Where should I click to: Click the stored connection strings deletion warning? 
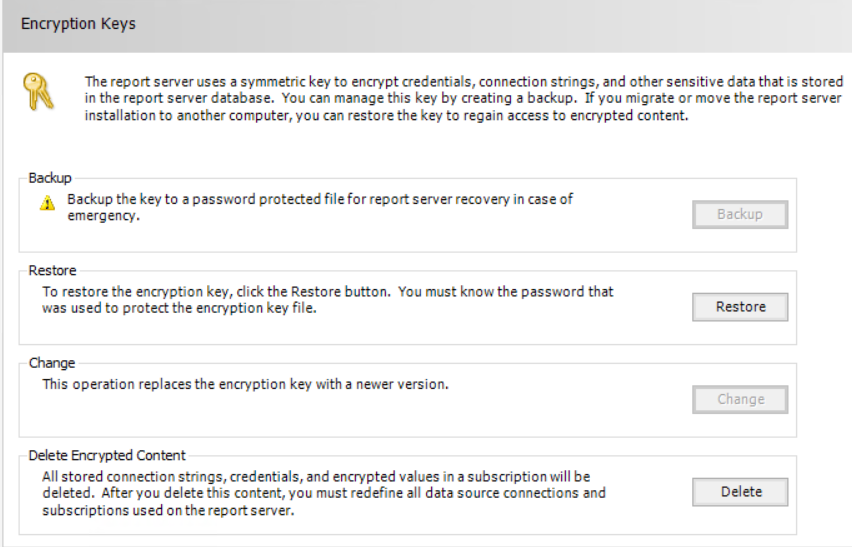(x=316, y=477)
